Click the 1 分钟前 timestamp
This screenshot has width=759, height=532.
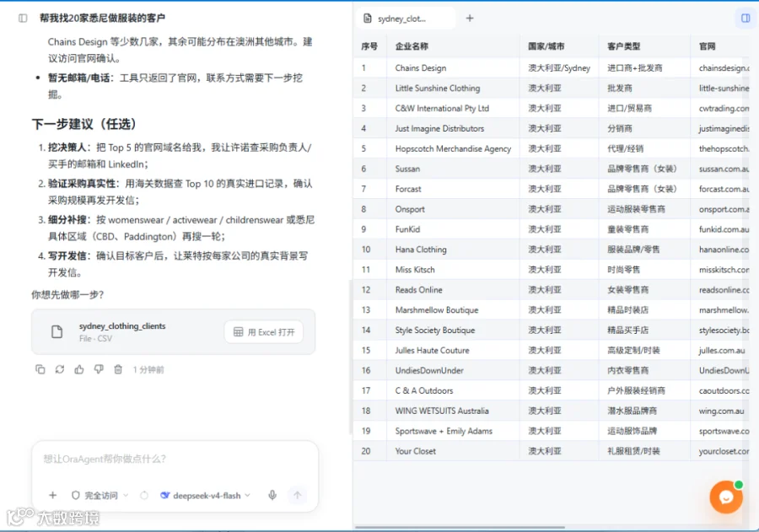tap(148, 370)
